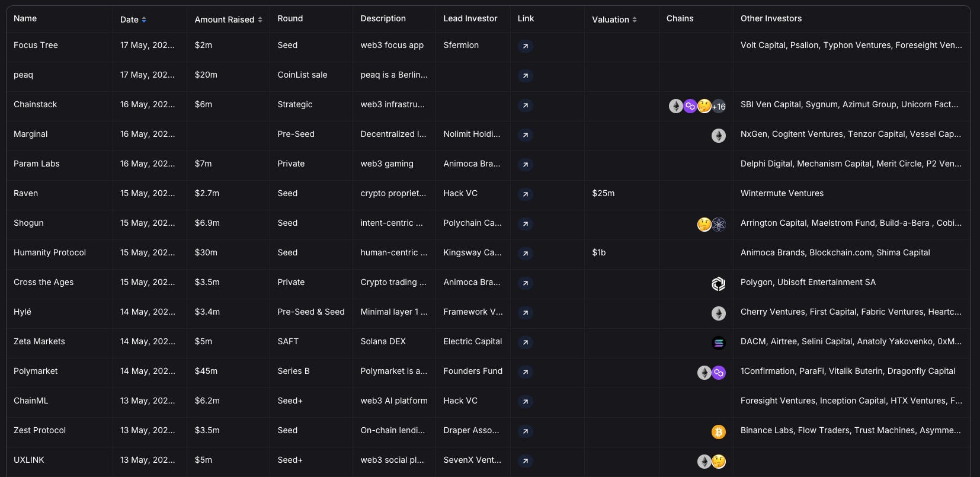This screenshot has height=477, width=980.
Task: Open the Param Labs link arrow
Action: pos(526,165)
